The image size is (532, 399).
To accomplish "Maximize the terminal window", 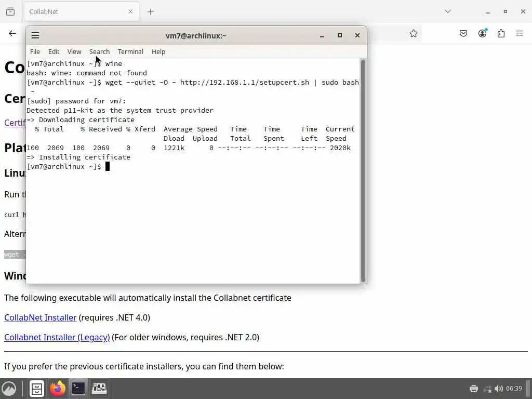I will pyautogui.click(x=340, y=35).
